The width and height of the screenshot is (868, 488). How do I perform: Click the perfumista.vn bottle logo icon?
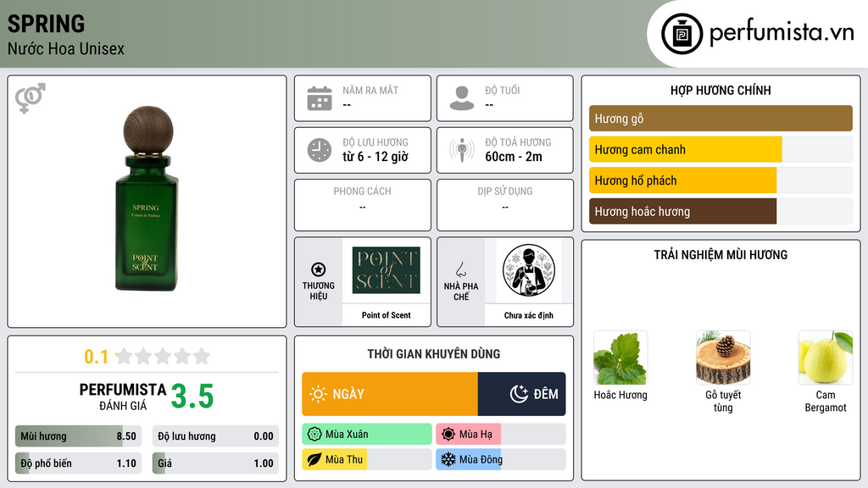pos(682,34)
